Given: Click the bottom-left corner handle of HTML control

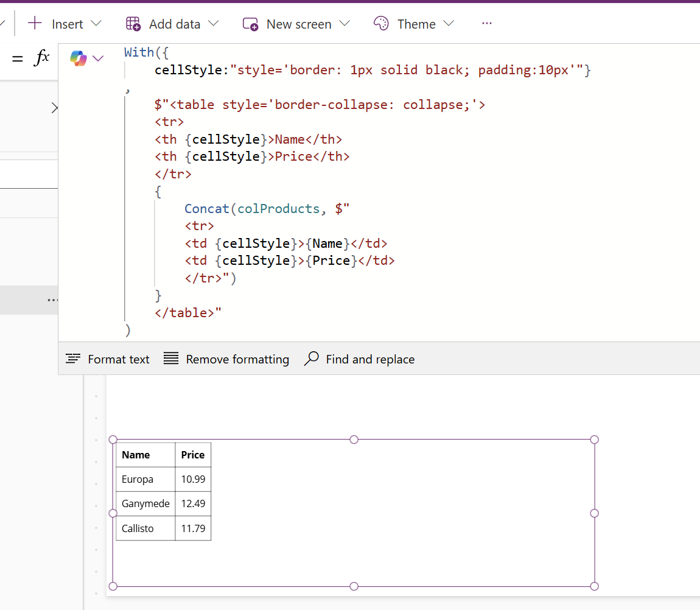Looking at the screenshot, I should pyautogui.click(x=113, y=586).
